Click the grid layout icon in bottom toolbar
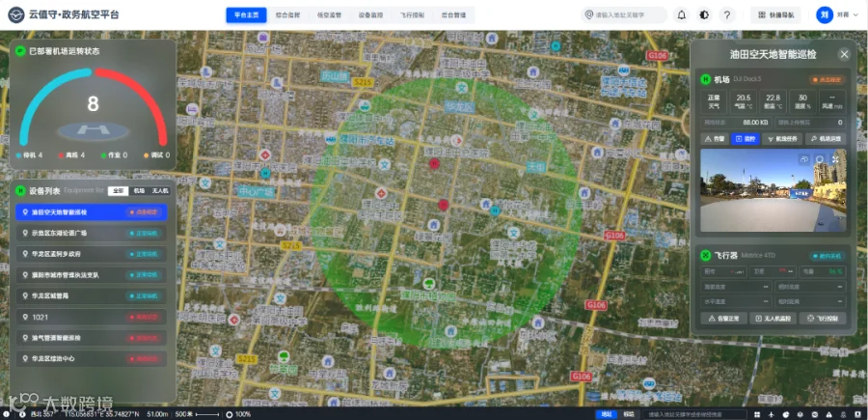Screen dimensions: 868x420 (757, 415)
